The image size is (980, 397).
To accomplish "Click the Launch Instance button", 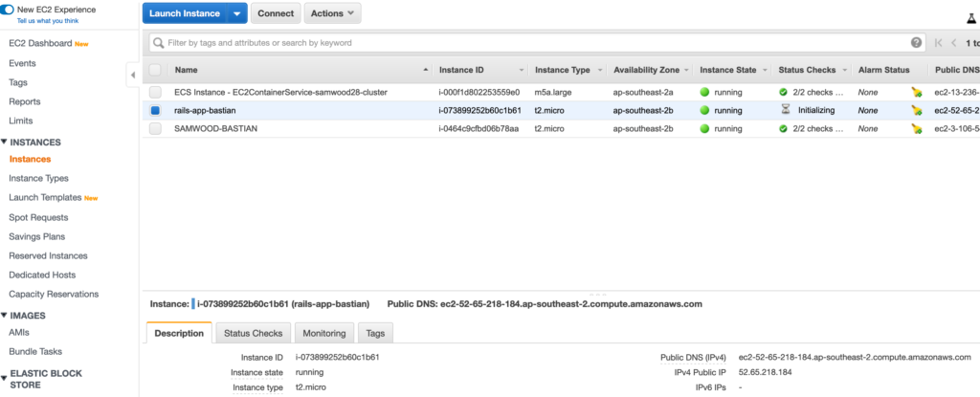I will click(185, 13).
